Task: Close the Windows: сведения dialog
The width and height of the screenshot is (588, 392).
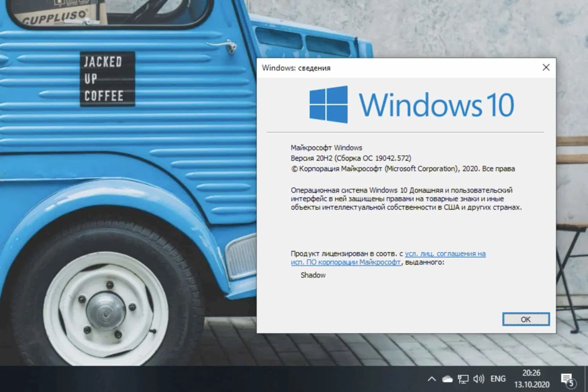Action: coord(546,67)
